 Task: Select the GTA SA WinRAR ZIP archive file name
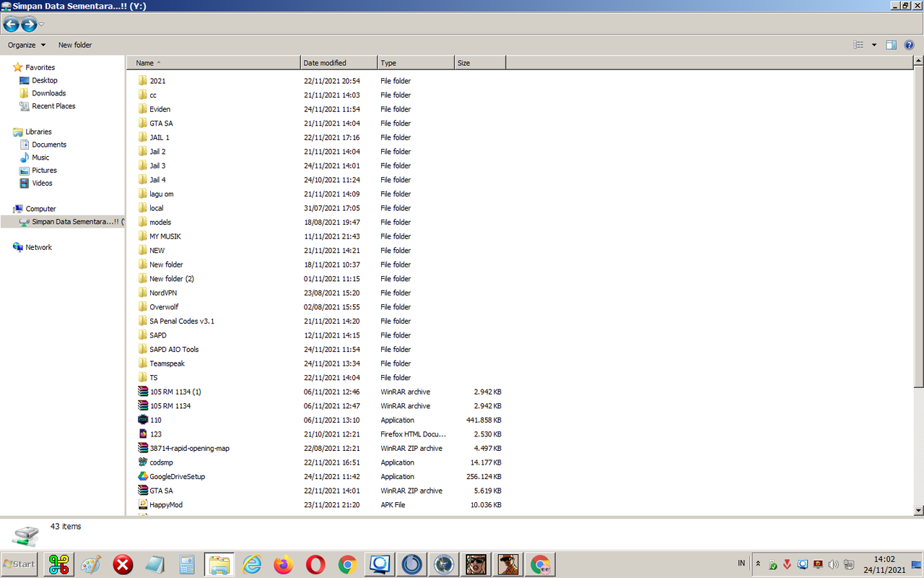161,491
